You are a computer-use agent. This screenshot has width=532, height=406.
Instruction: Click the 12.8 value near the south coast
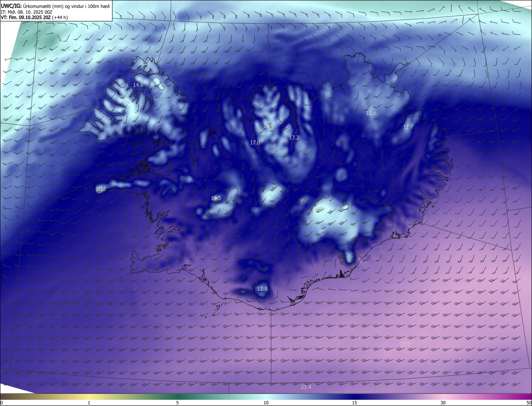tap(262, 289)
